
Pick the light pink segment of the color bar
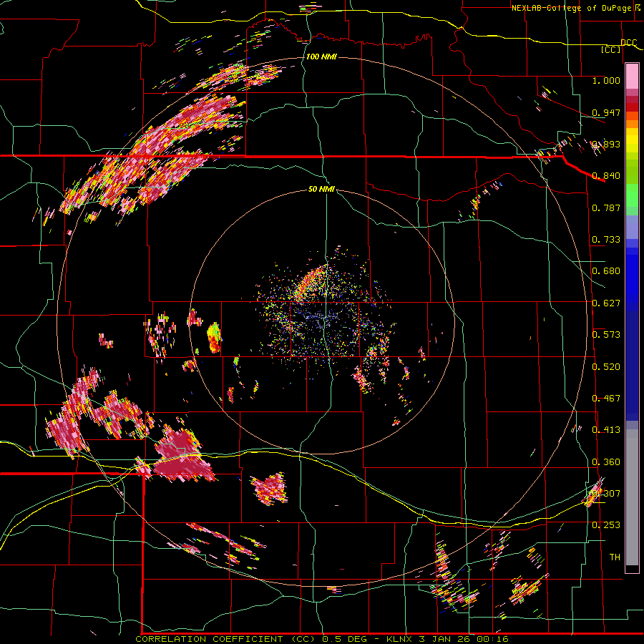pyautogui.click(x=632, y=77)
